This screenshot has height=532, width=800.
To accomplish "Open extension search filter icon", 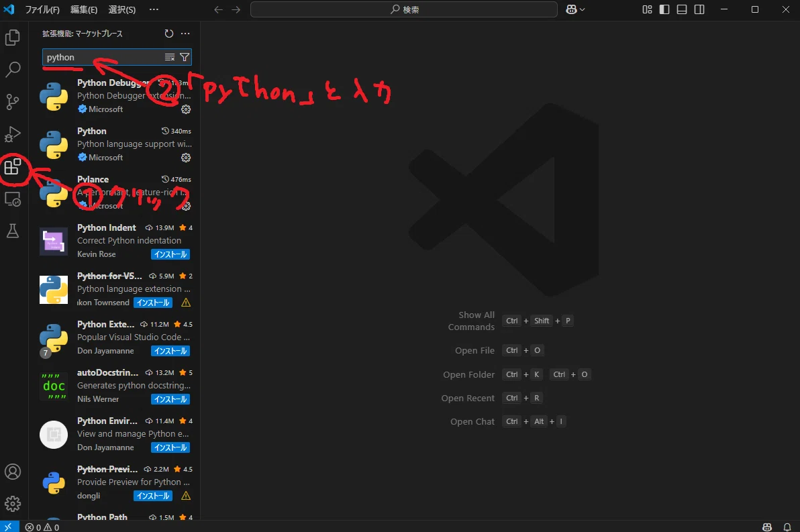I will point(185,58).
